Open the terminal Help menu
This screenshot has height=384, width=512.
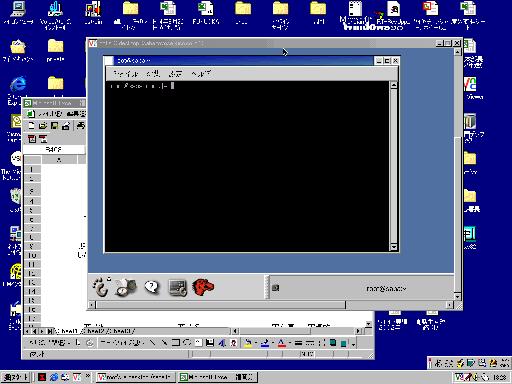point(201,74)
